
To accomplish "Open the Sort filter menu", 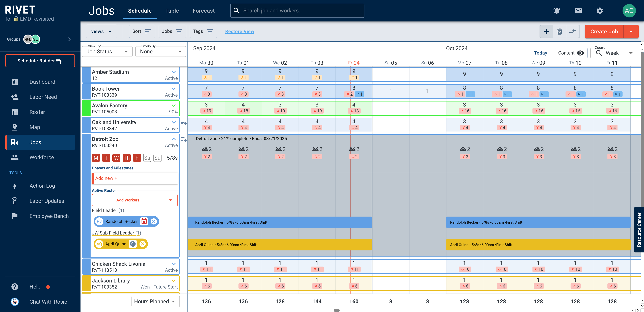I will click(142, 32).
